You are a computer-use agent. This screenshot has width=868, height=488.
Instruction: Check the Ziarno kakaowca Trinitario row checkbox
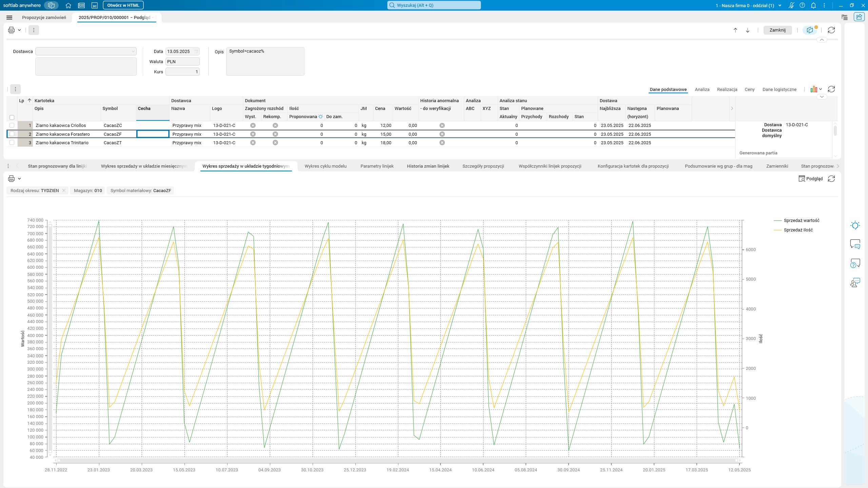pos(12,143)
